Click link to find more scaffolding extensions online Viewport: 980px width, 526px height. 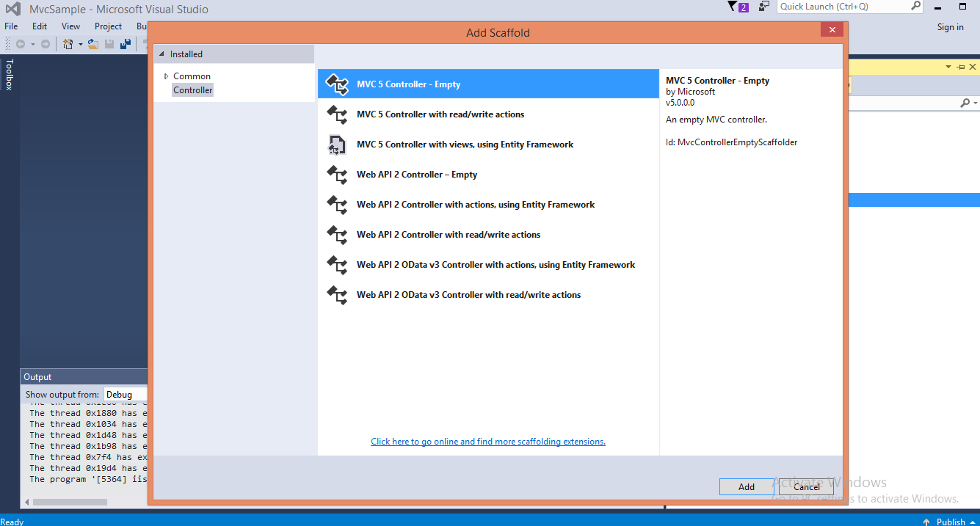click(488, 442)
